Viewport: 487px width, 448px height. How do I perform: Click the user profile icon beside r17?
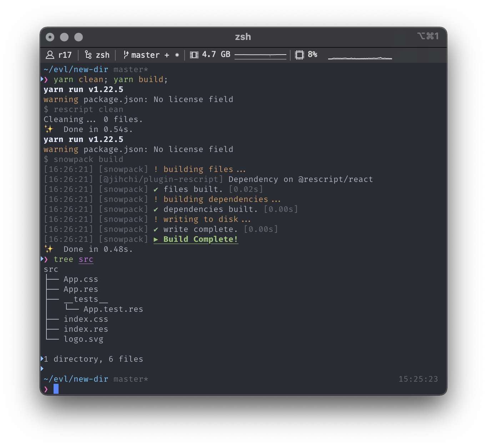click(50, 55)
